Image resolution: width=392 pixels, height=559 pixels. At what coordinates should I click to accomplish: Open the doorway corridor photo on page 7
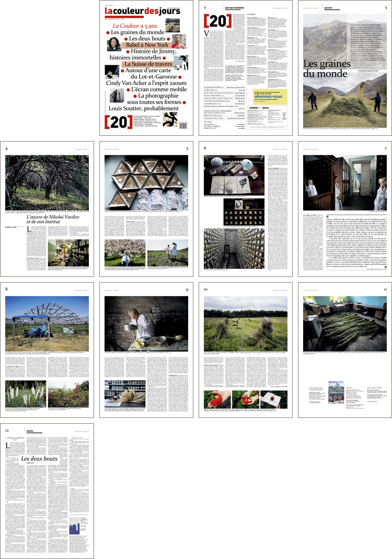tap(344, 182)
